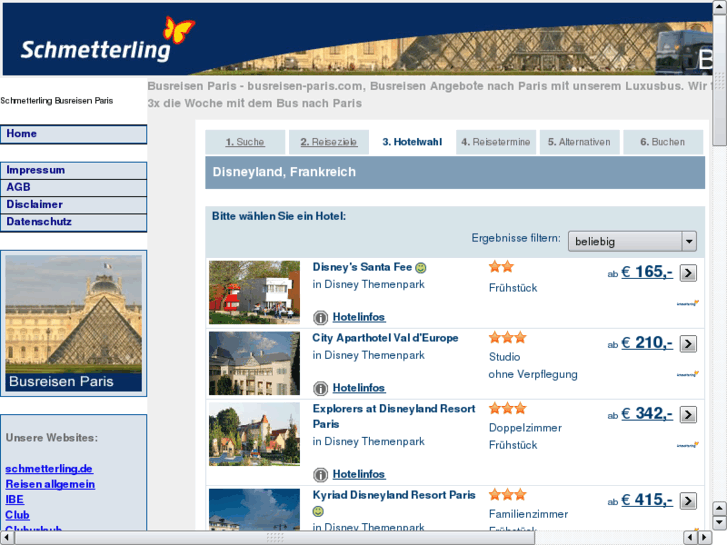
Task: Click small provider logo in City Aparthotel row
Action: [688, 374]
